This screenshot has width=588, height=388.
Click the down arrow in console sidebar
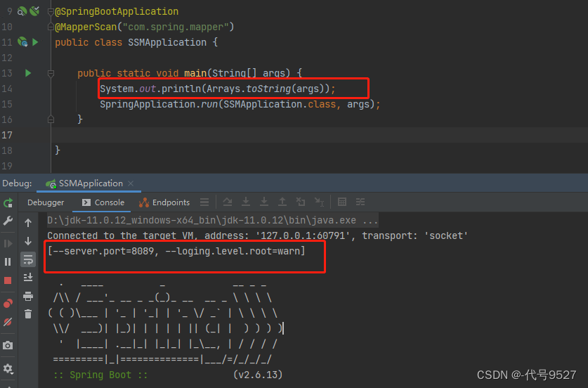tap(28, 241)
